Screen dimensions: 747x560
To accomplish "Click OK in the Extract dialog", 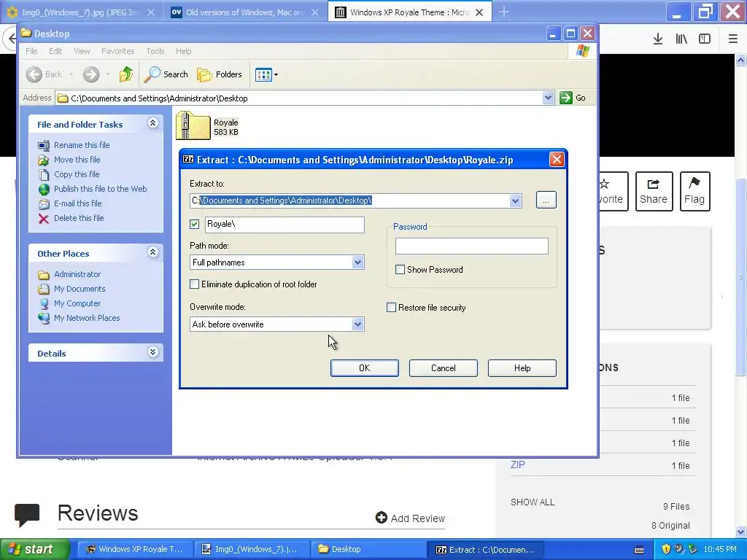I will coord(365,368).
